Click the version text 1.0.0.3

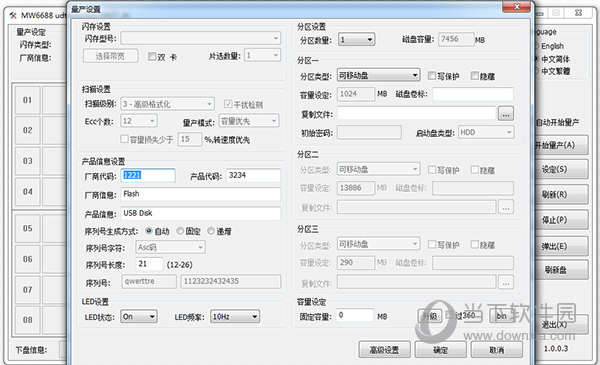coord(556,349)
